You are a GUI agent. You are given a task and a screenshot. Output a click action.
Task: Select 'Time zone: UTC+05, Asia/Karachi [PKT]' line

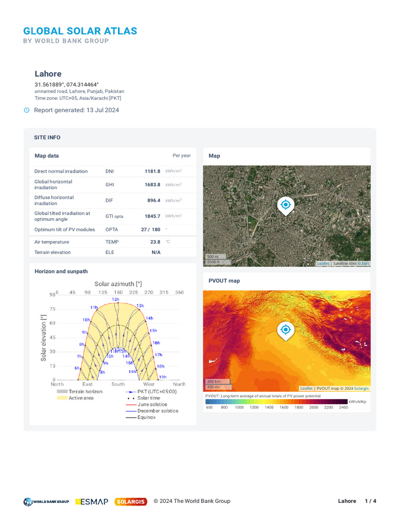pos(78,98)
